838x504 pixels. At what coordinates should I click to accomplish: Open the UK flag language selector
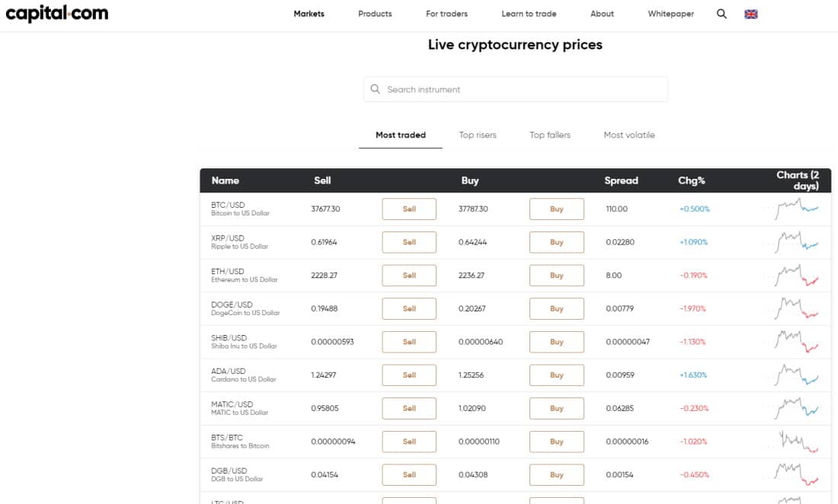click(750, 14)
